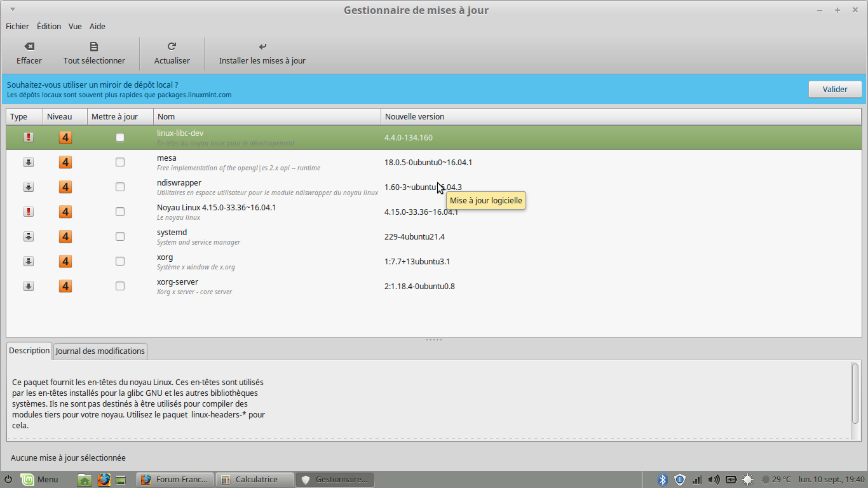Click the Tout sélectionner toolbar icon

coord(94,46)
